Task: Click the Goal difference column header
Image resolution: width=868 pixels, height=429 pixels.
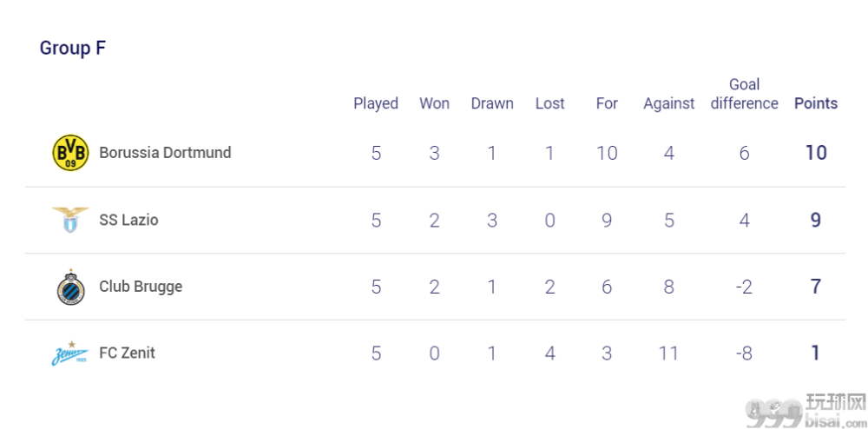Action: (744, 94)
